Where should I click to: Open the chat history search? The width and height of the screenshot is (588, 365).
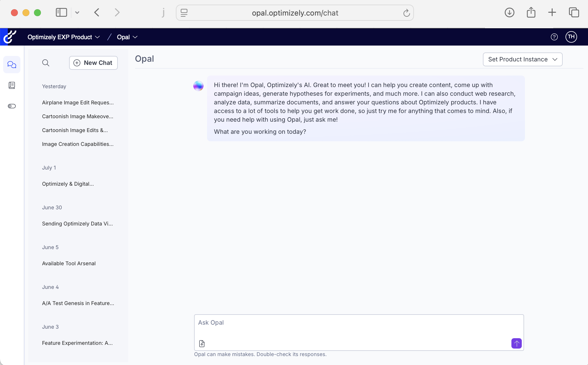coord(46,63)
